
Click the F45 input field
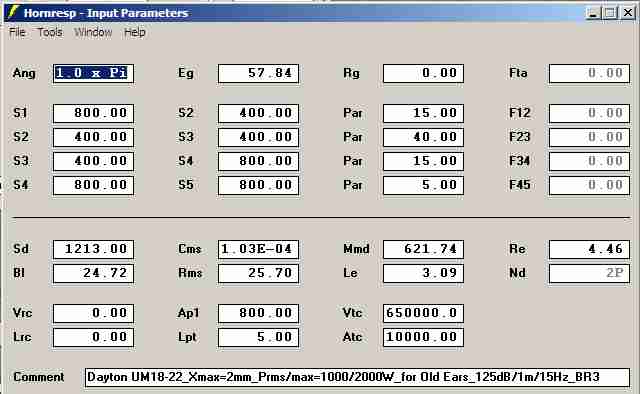click(589, 185)
